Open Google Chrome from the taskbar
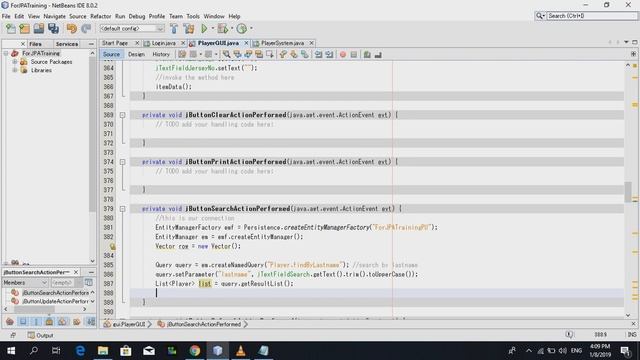The width and height of the screenshot is (640, 360). click(x=195, y=351)
